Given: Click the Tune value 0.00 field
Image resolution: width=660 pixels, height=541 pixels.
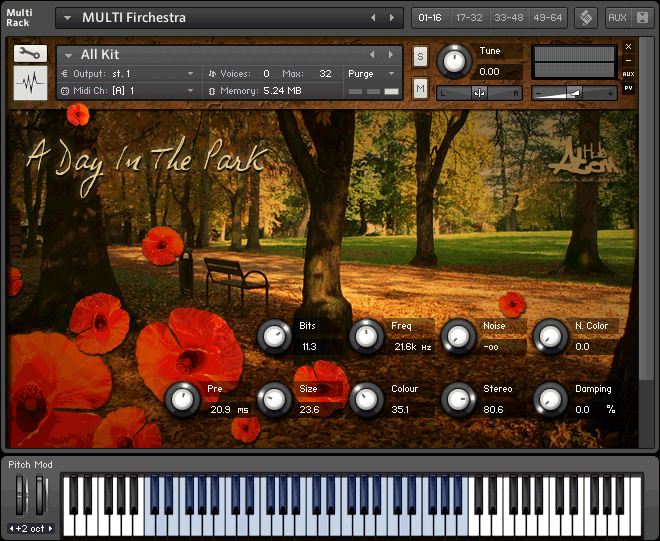Looking at the screenshot, I should click(499, 72).
